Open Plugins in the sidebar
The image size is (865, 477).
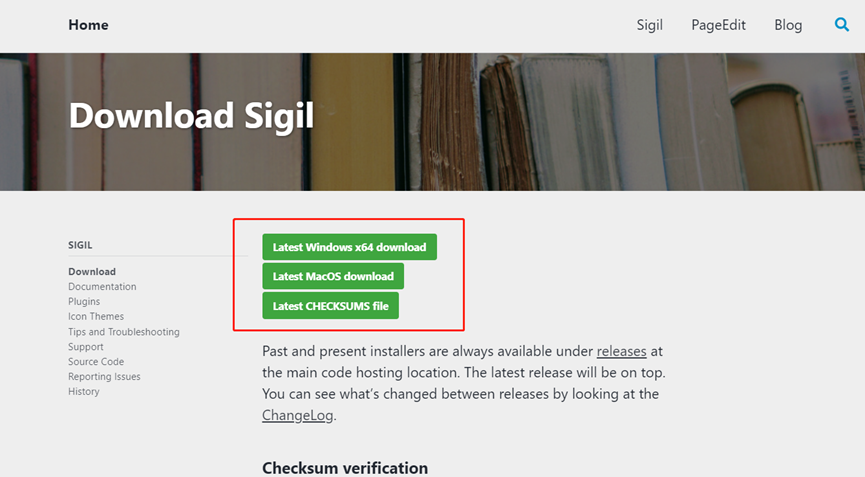coord(84,302)
